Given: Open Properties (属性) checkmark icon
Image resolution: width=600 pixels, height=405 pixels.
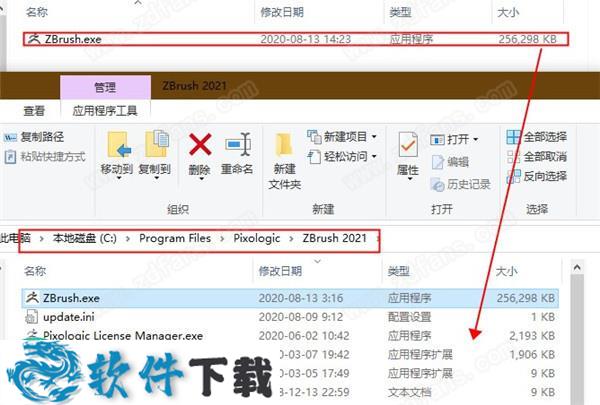Looking at the screenshot, I should tap(408, 146).
